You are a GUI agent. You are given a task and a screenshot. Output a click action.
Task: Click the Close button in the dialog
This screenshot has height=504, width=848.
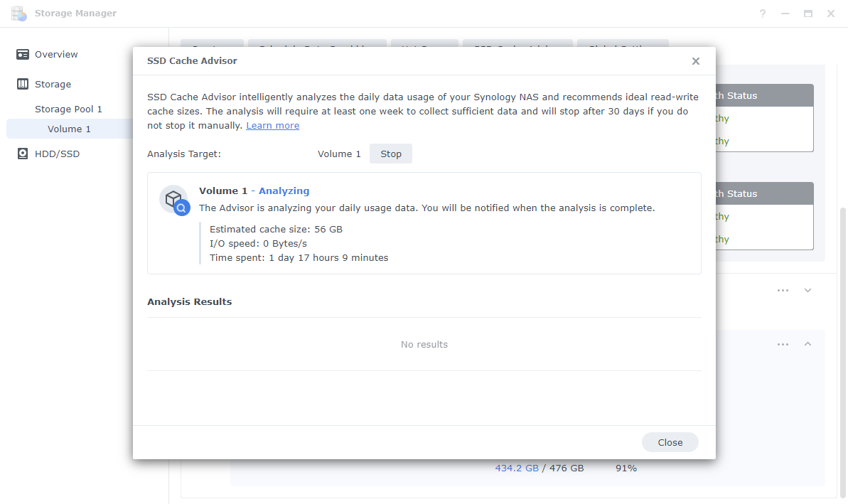(670, 442)
